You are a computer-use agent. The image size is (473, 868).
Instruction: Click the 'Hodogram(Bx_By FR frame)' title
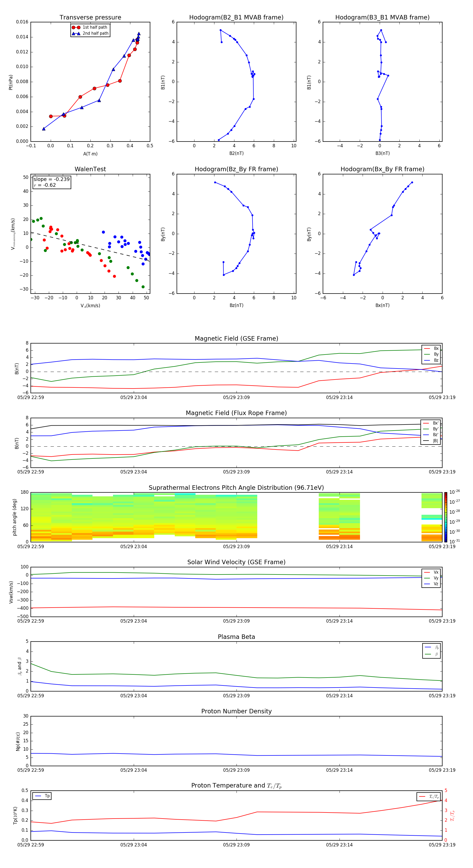[x=382, y=169]
